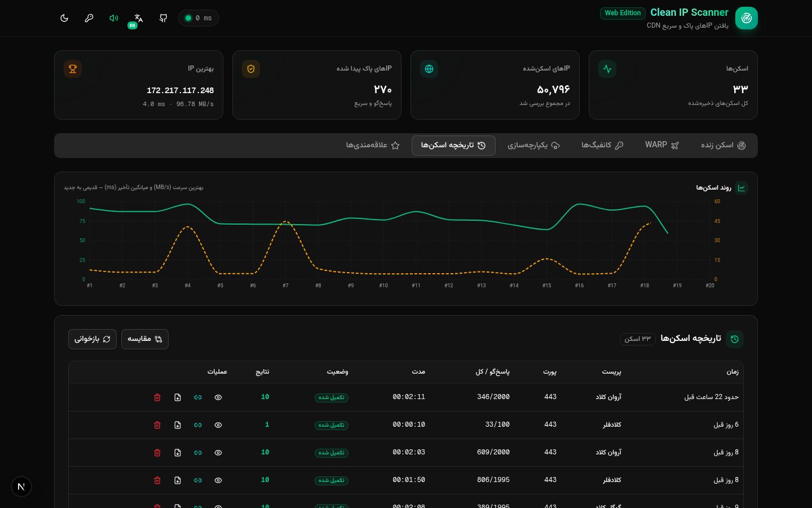Click the بازخوانی reload button
812x508 pixels.
coord(92,339)
